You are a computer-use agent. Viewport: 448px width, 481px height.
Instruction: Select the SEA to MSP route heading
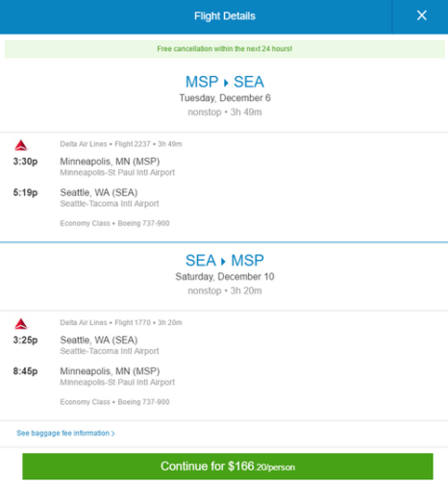coord(225,261)
